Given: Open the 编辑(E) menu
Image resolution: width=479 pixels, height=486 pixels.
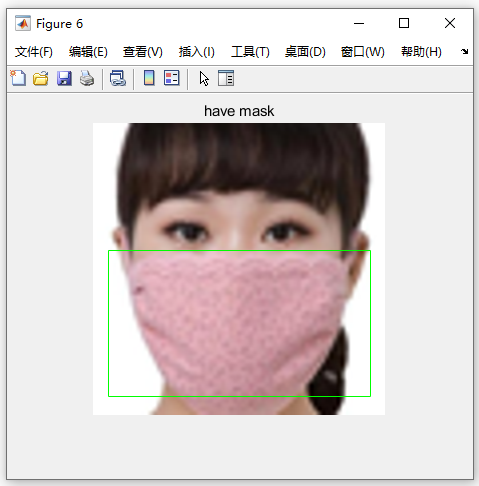Looking at the screenshot, I should [88, 52].
